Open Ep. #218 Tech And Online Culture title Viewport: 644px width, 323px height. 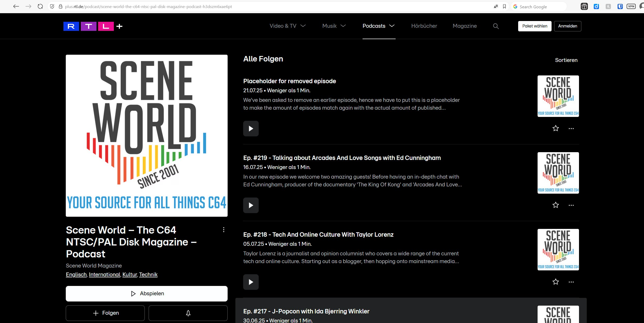pyautogui.click(x=318, y=235)
